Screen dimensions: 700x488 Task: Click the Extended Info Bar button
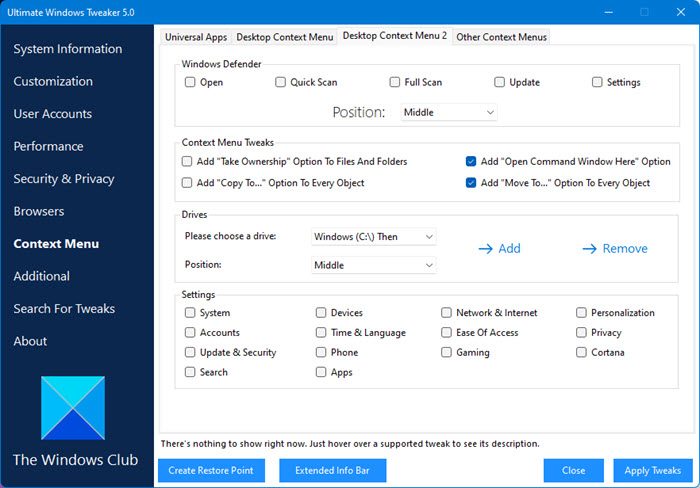[332, 470]
